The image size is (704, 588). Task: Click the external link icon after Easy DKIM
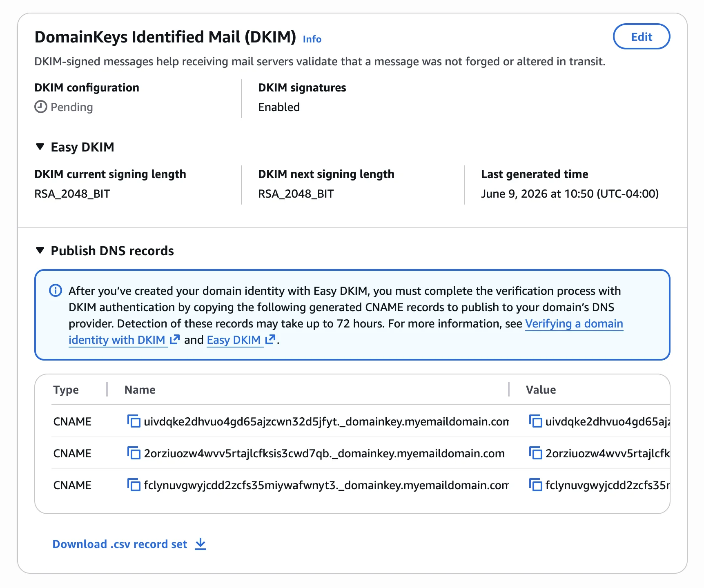click(270, 339)
